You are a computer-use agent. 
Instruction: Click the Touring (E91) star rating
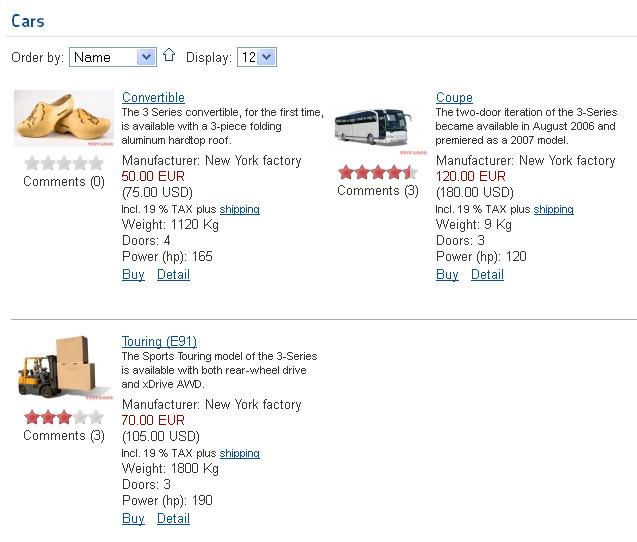(63, 417)
